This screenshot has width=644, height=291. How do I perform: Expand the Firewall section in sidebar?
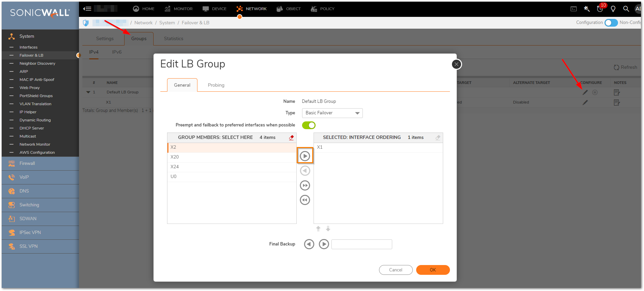[x=27, y=164]
